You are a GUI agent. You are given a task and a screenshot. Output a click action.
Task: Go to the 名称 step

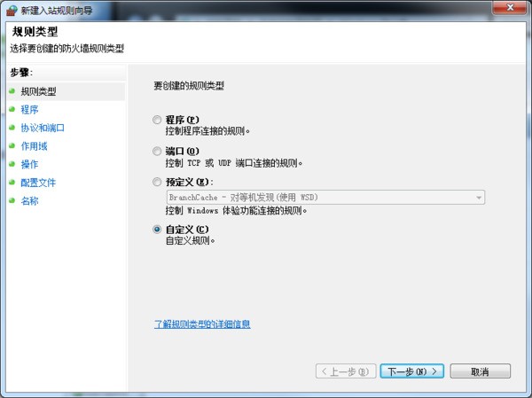(29, 201)
